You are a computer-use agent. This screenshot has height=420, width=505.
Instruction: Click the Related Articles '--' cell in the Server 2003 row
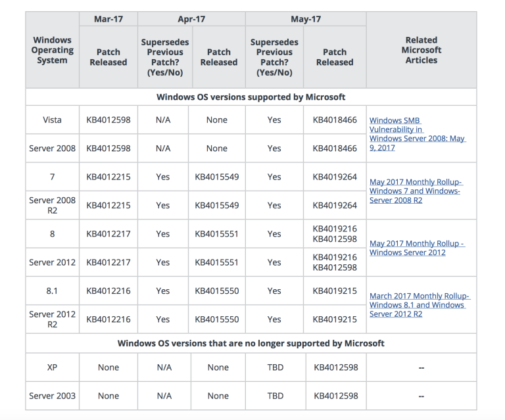click(421, 396)
